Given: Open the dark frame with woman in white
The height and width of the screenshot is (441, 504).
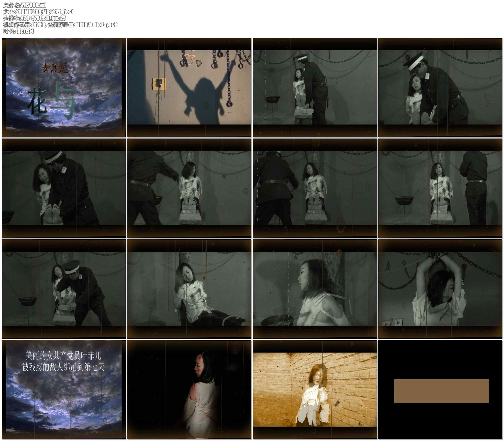Looking at the screenshot, I should (x=189, y=390).
